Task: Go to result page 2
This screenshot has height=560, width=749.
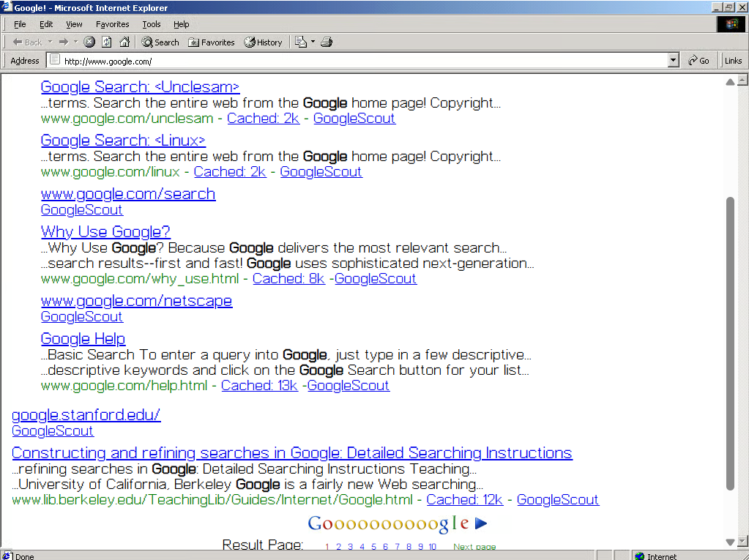Action: pyautogui.click(x=338, y=546)
